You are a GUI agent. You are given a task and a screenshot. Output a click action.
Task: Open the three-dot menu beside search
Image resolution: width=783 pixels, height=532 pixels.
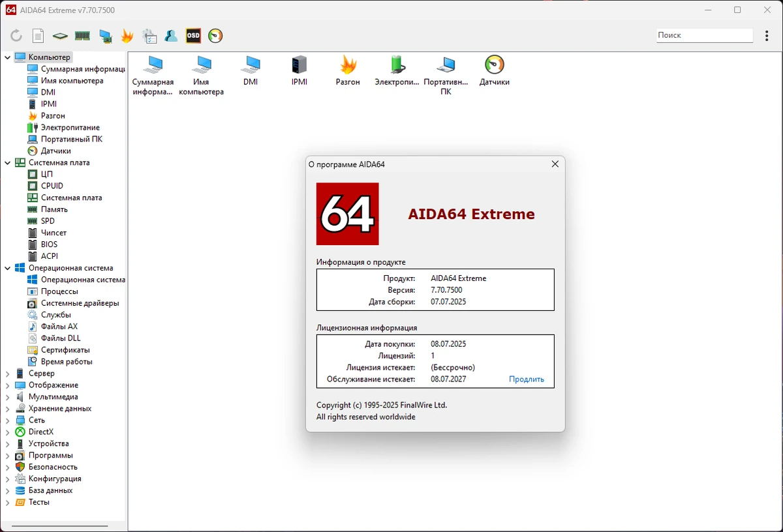point(767,35)
